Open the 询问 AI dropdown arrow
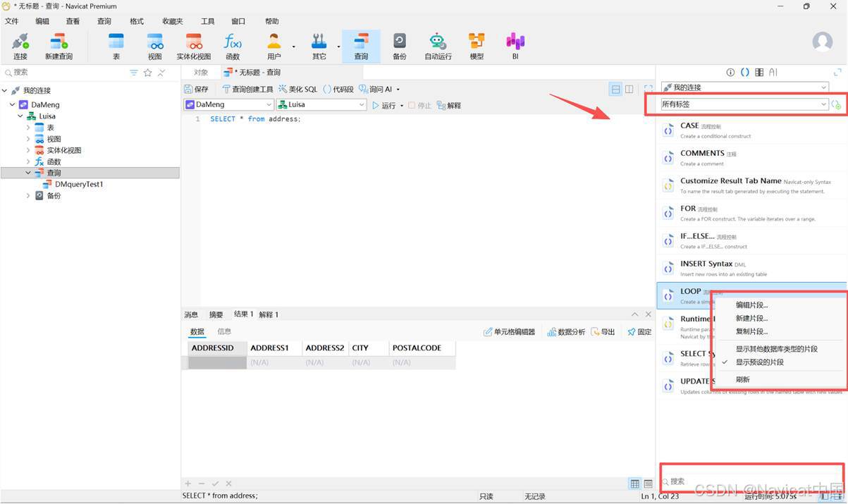This screenshot has height=504, width=848. 398,90
